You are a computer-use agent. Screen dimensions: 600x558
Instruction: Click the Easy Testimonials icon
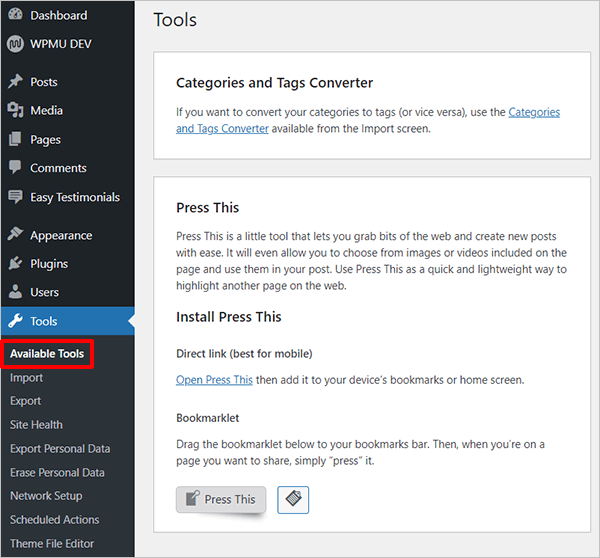pos(15,197)
